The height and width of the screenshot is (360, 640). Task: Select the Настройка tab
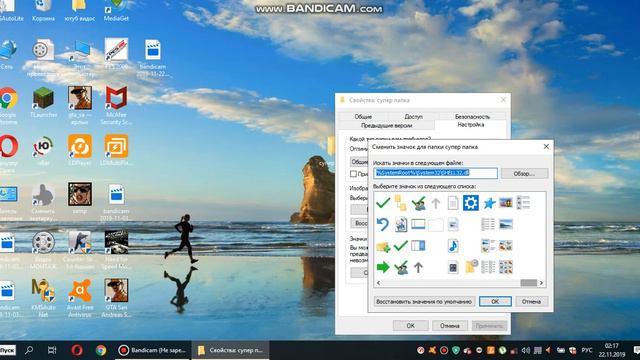[x=471, y=125]
